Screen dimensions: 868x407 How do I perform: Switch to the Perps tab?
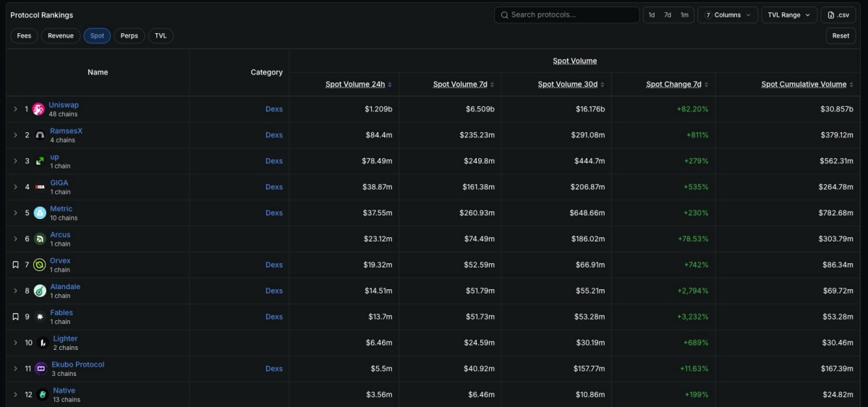(129, 35)
